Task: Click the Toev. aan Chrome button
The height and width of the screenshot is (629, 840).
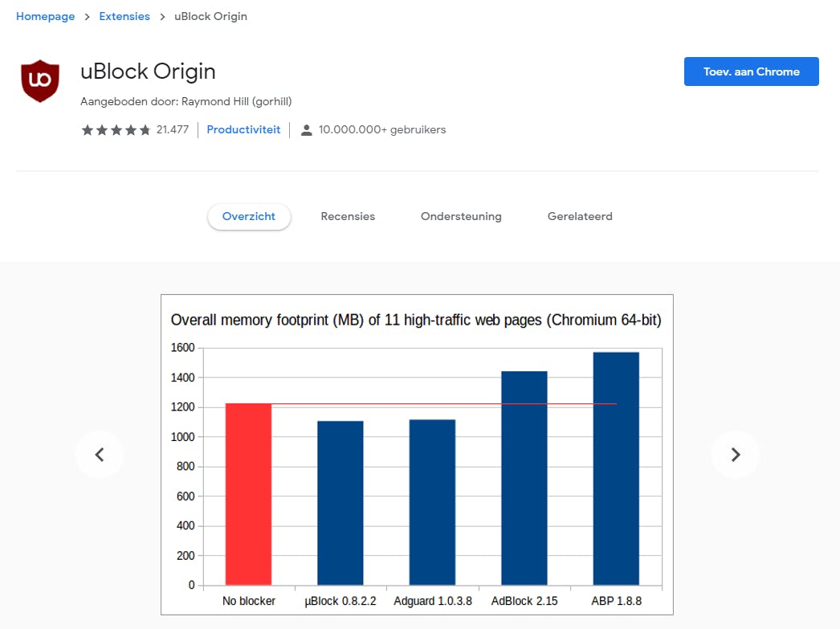Action: point(751,71)
